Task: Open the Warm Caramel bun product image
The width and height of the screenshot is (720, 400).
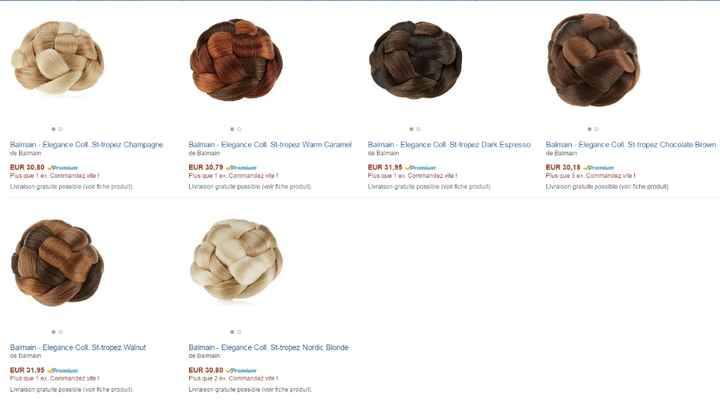Action: point(236,60)
